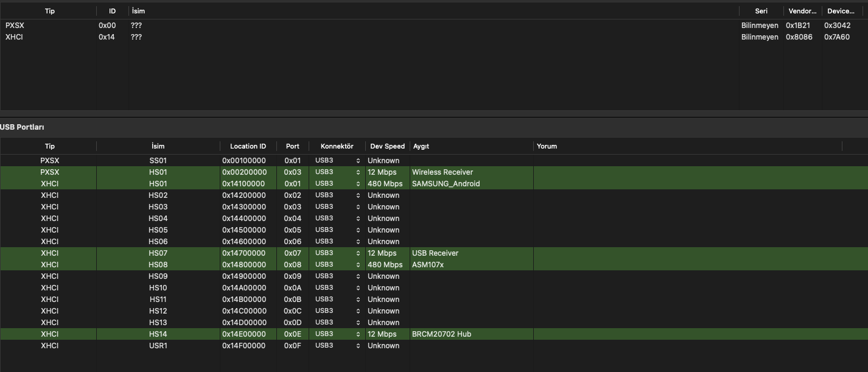Open connector dropdown for SAMSUNG_Android port

[337, 184]
